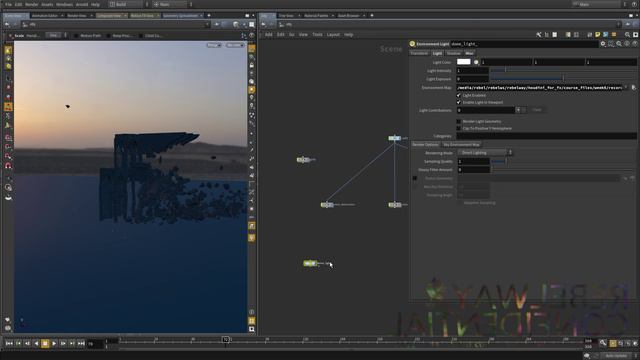Screen dimensions: 640x360
Task: Click the parameter search magnifier icon
Action: pos(619,44)
